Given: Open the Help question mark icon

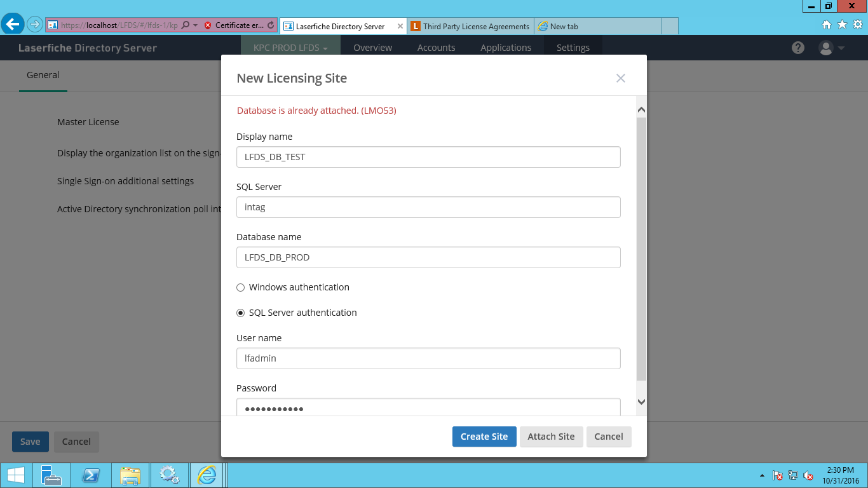Looking at the screenshot, I should [x=798, y=48].
